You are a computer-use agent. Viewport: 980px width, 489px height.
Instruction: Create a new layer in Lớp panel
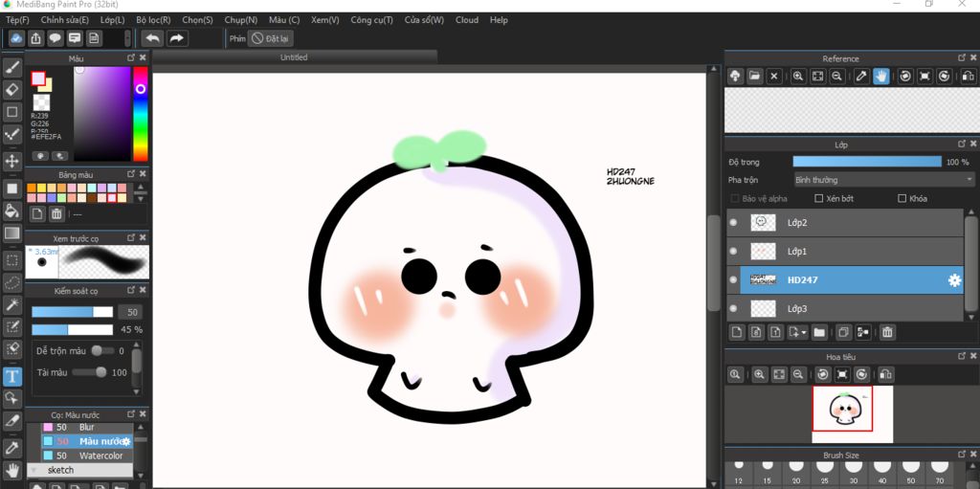pyautogui.click(x=737, y=332)
